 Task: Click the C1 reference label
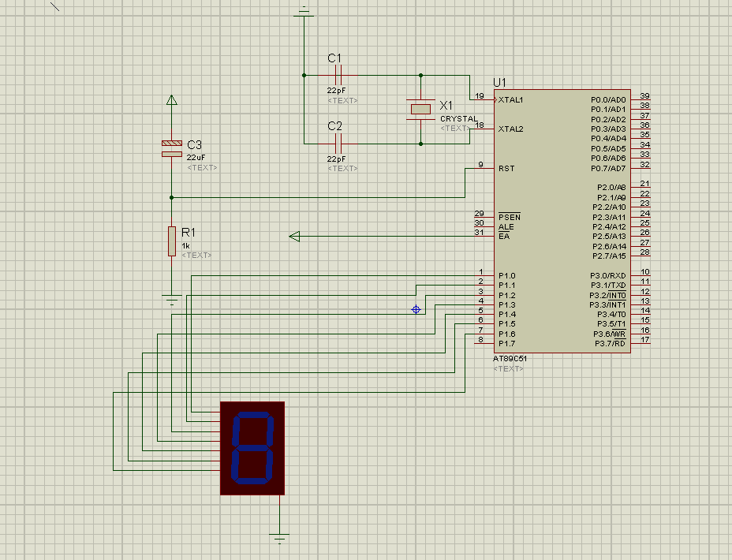334,58
